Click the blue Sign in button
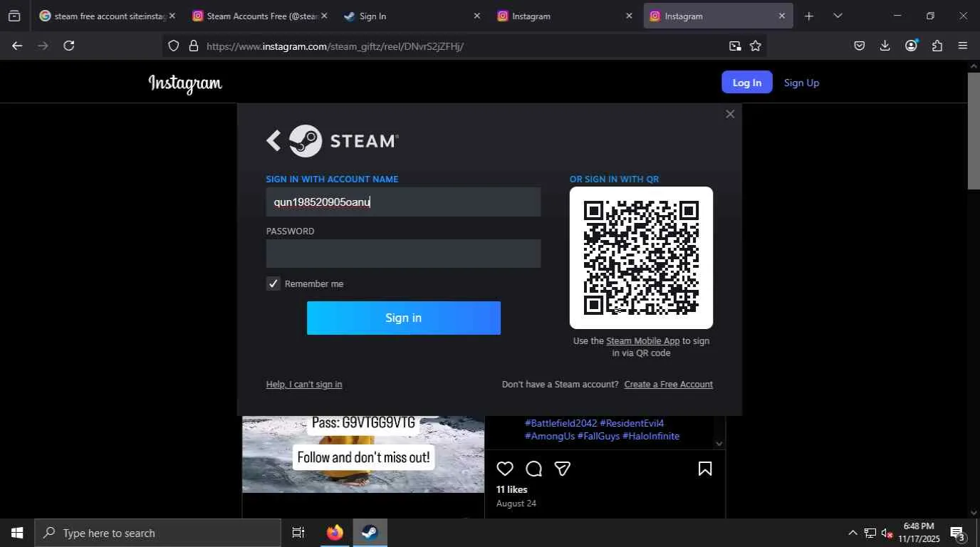The height and width of the screenshot is (547, 980). [404, 318]
